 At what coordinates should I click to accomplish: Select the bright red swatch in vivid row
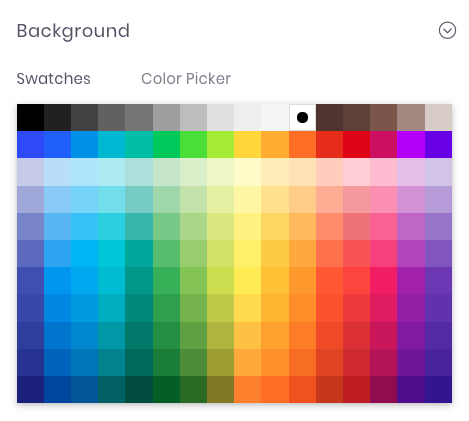(357, 144)
